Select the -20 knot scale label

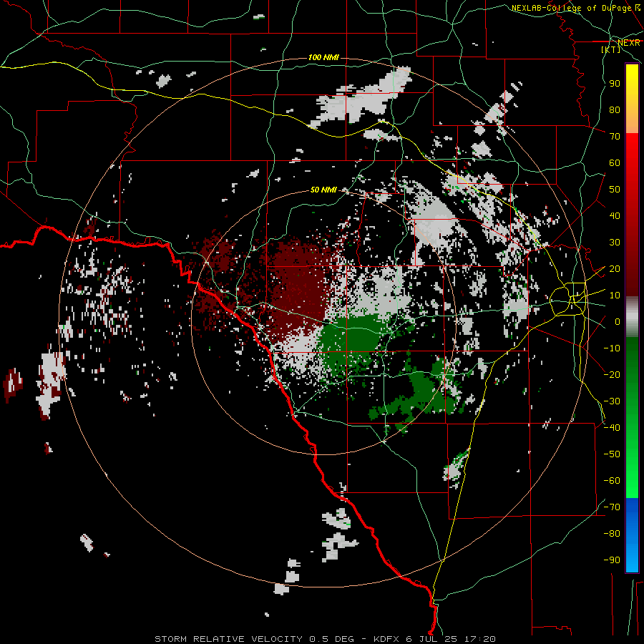coord(612,374)
